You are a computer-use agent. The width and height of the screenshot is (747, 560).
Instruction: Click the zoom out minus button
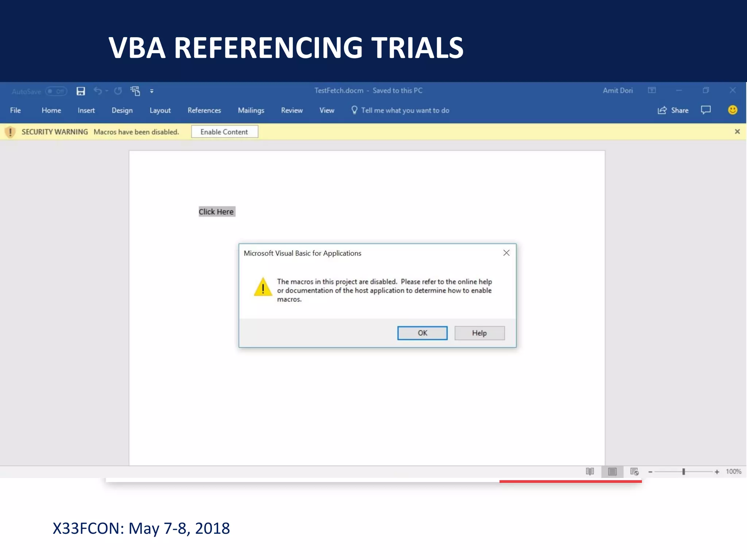[650, 472]
